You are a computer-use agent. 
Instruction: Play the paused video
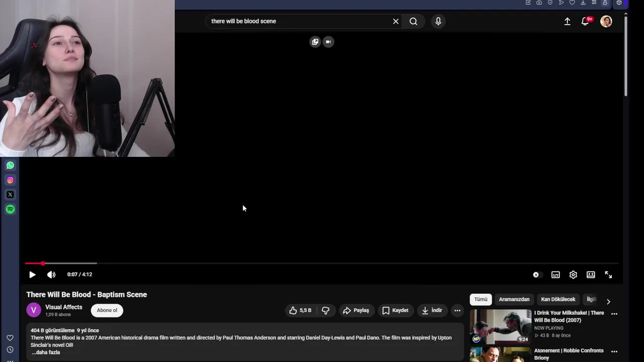32,275
